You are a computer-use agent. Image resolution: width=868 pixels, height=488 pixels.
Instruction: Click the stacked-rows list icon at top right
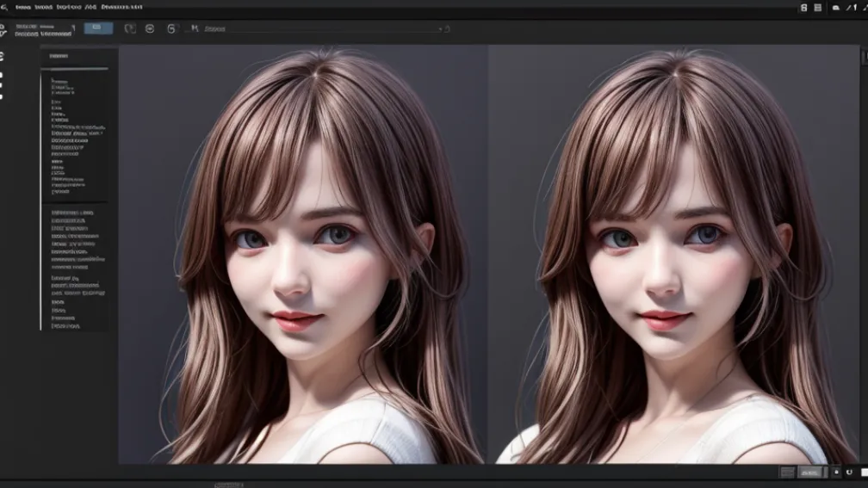pos(818,8)
